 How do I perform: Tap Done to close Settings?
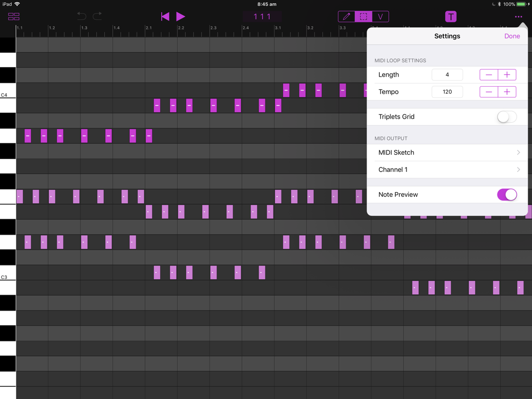pyautogui.click(x=512, y=36)
